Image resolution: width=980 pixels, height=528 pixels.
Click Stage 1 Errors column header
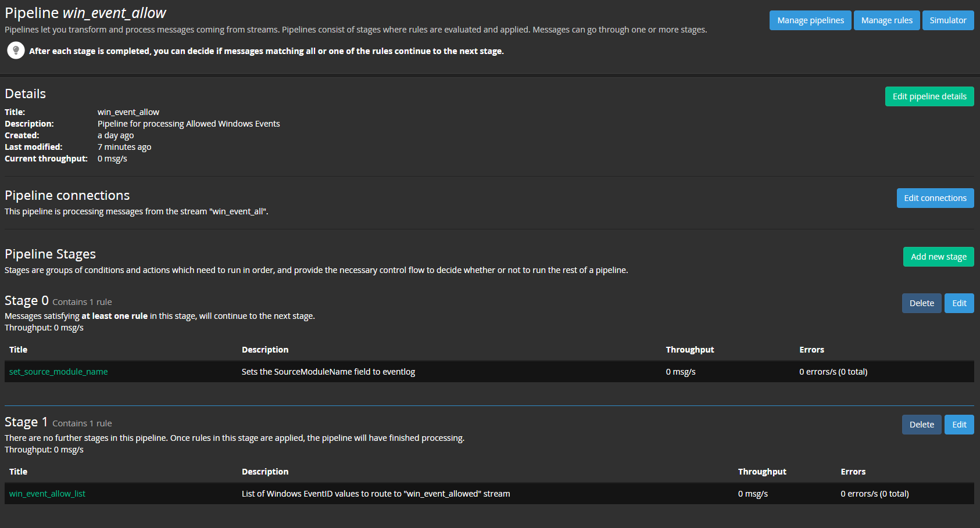tap(853, 472)
